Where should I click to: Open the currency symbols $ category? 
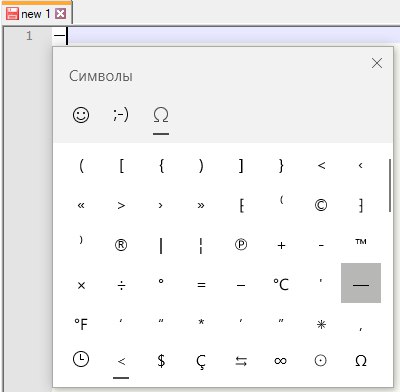(x=161, y=361)
